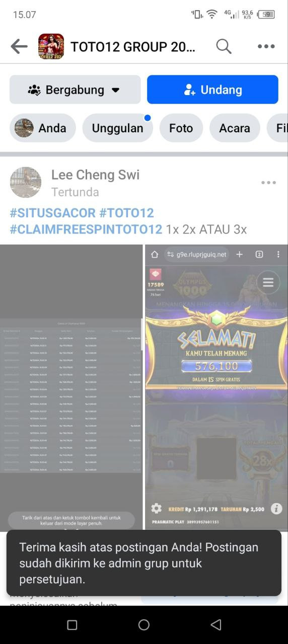Image resolution: width=288 pixels, height=644 pixels.
Task: Open the Foto tab
Action: click(x=181, y=128)
